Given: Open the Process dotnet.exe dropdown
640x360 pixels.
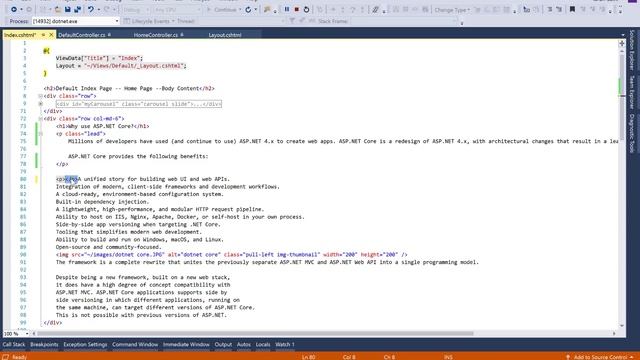Looking at the screenshot, I should (117, 21).
